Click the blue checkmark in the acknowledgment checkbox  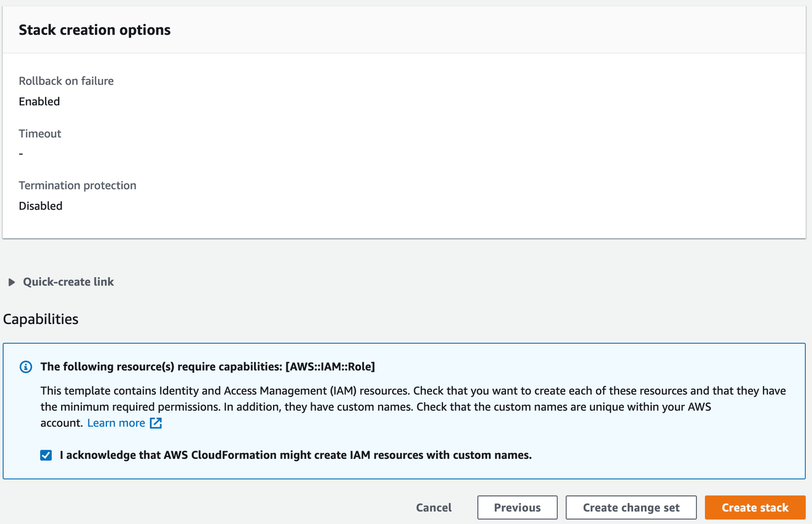coord(45,455)
